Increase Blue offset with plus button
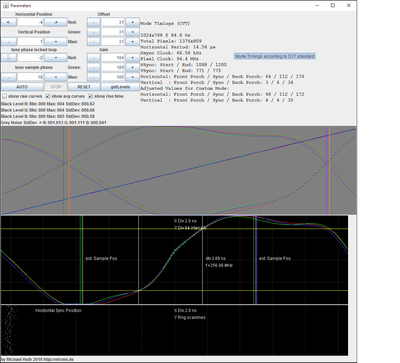This screenshot has height=363, width=400. pos(132,42)
